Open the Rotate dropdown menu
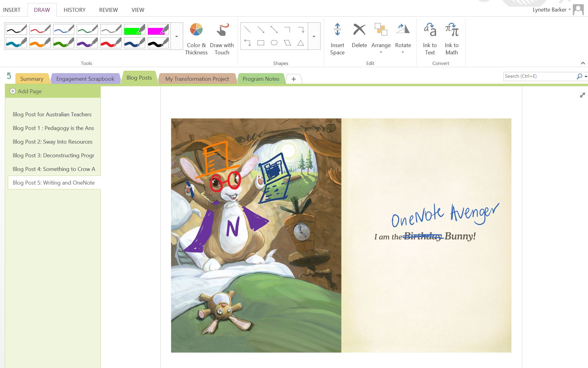Screen dimensions: 588x368 pyautogui.click(x=403, y=39)
